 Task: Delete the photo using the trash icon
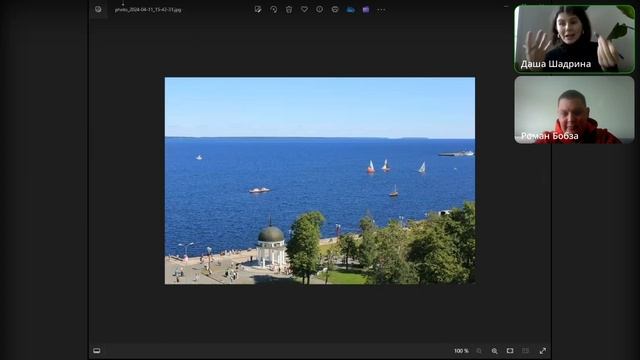click(289, 9)
